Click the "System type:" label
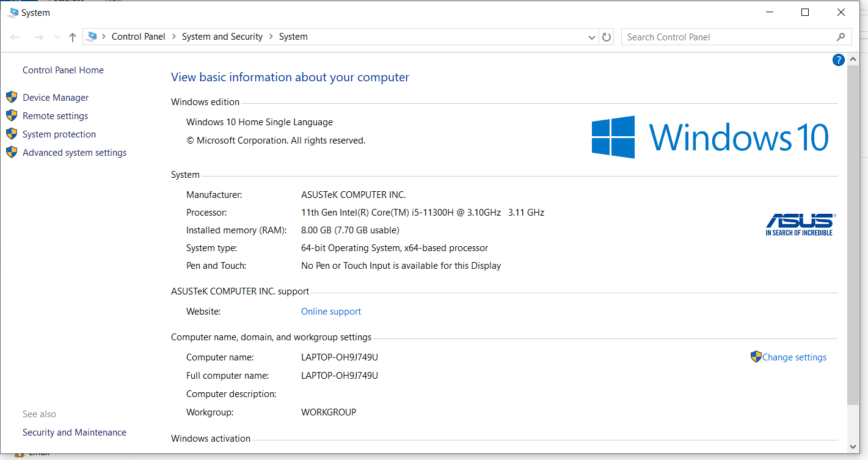Screen dimensions: 868x460 (212, 248)
